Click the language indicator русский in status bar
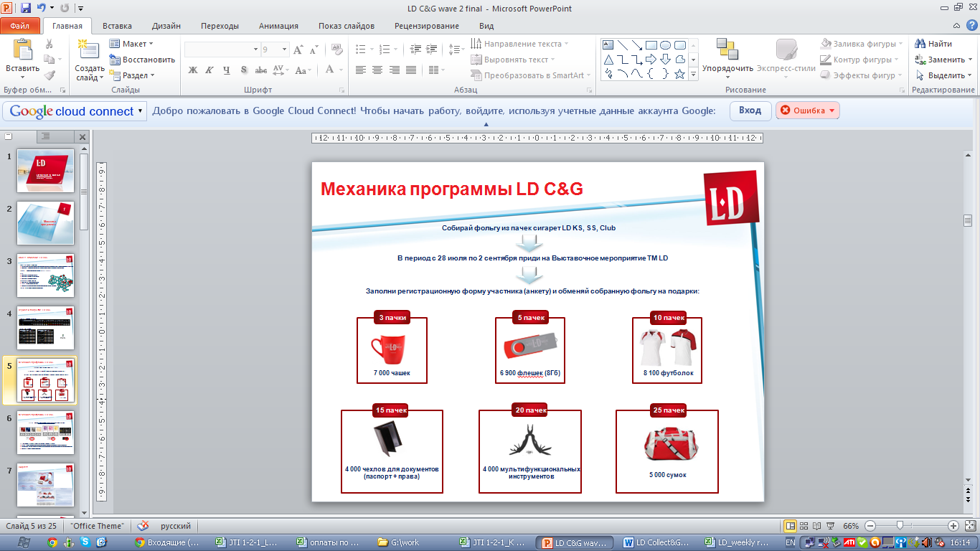 (176, 526)
